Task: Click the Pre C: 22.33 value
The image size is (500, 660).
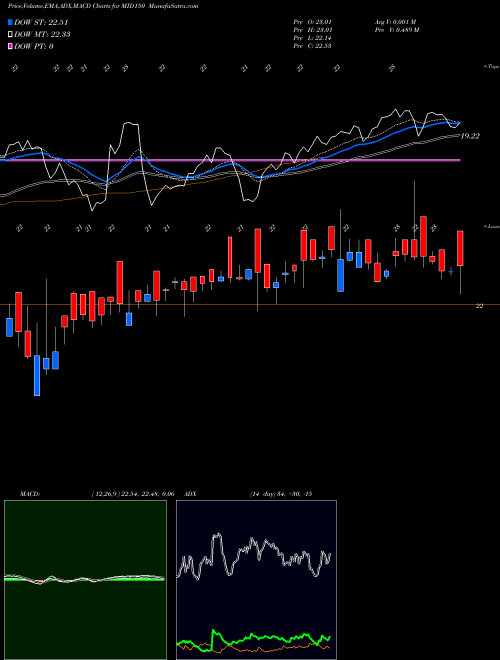Action: tap(312, 46)
